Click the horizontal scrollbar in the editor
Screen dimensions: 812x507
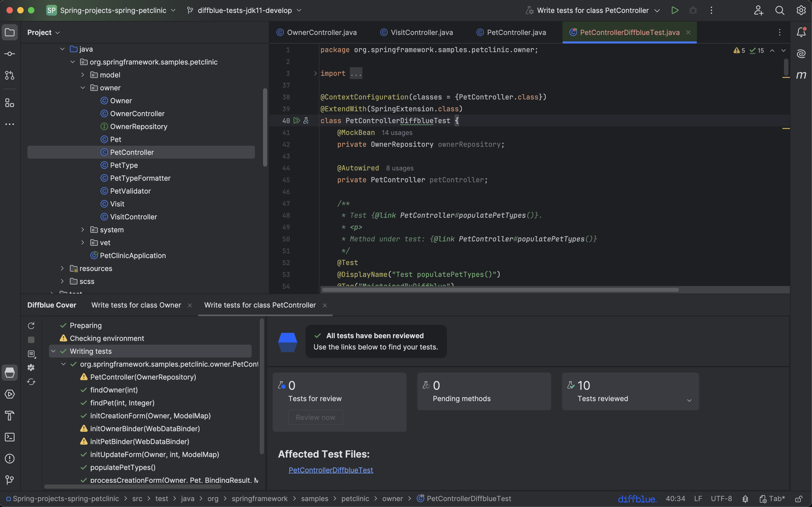coord(500,290)
